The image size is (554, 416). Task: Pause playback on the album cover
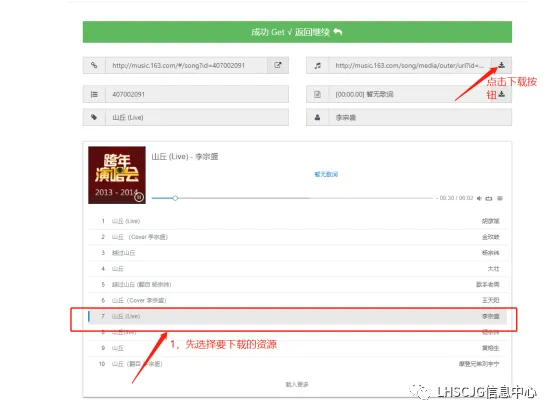pyautogui.click(x=139, y=197)
